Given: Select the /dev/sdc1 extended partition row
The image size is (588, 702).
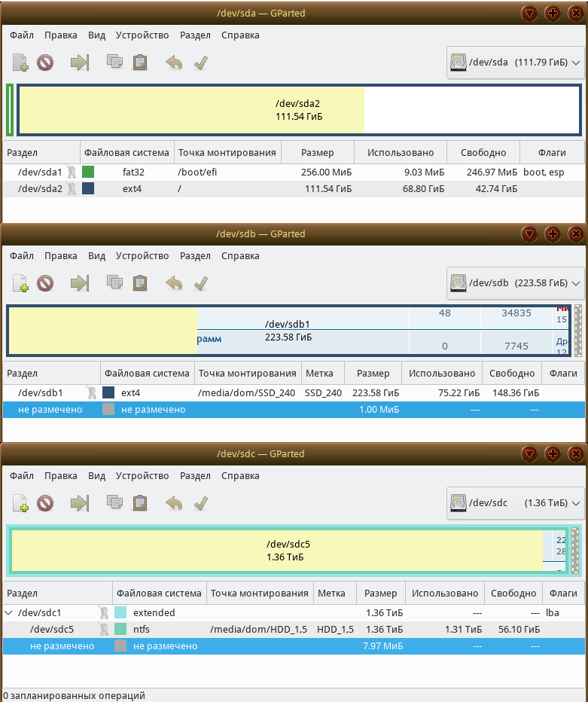Looking at the screenshot, I should [x=294, y=612].
